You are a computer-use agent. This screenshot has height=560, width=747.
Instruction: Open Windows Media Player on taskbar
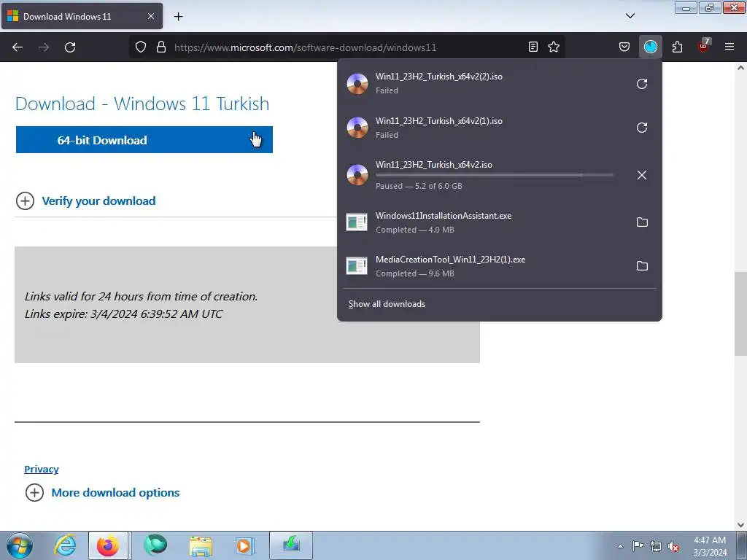[245, 545]
